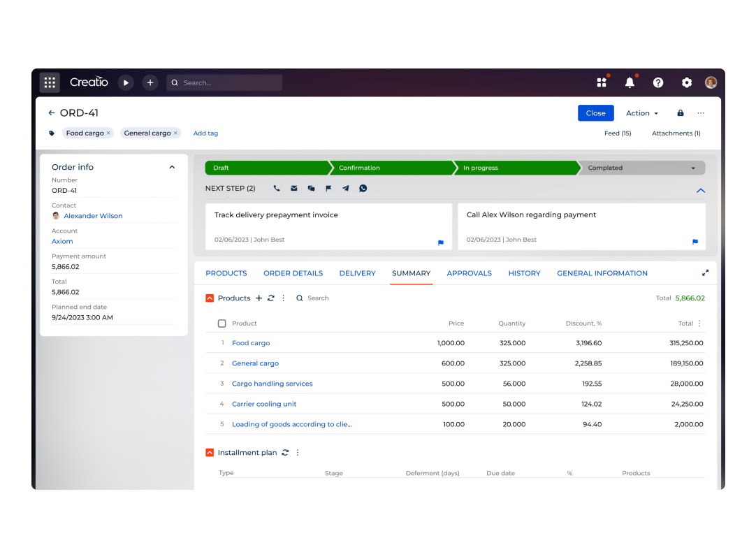Image resolution: width=756 pixels, height=559 pixels.
Task: Open the Alexander Wilson contact link
Action: (x=93, y=216)
